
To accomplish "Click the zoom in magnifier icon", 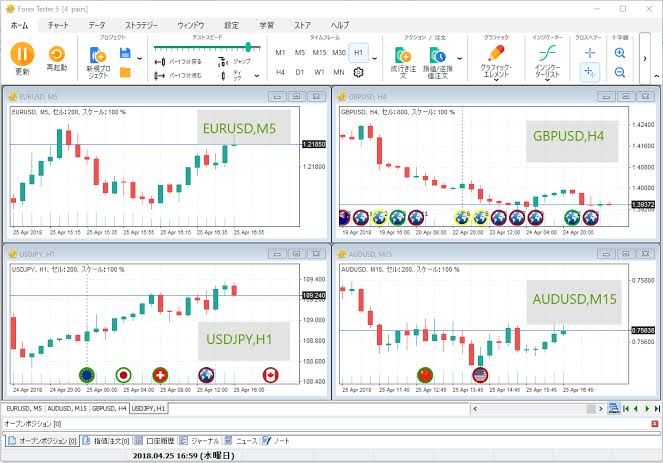I will [620, 53].
